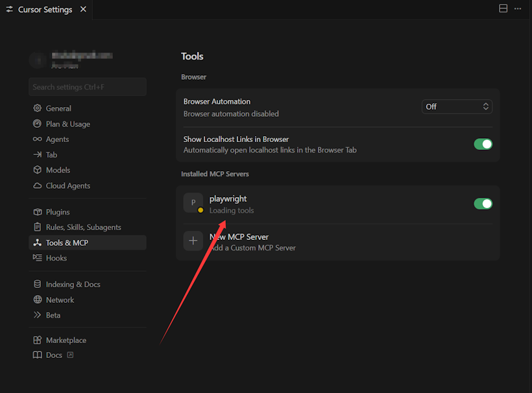This screenshot has width=532, height=393.
Task: Toggle the editor layout split button
Action: point(503,8)
